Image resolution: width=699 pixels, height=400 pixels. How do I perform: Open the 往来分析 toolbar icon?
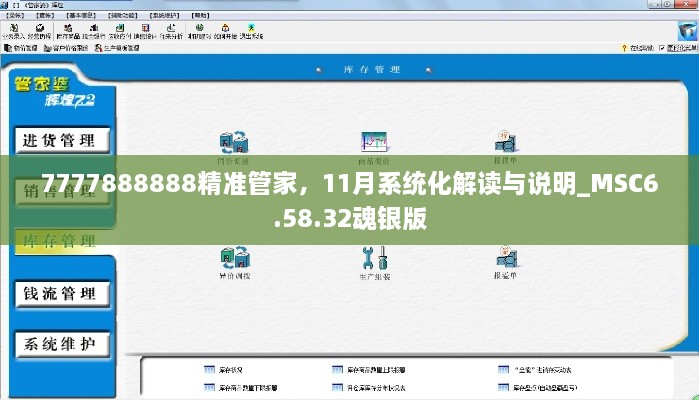(171, 31)
